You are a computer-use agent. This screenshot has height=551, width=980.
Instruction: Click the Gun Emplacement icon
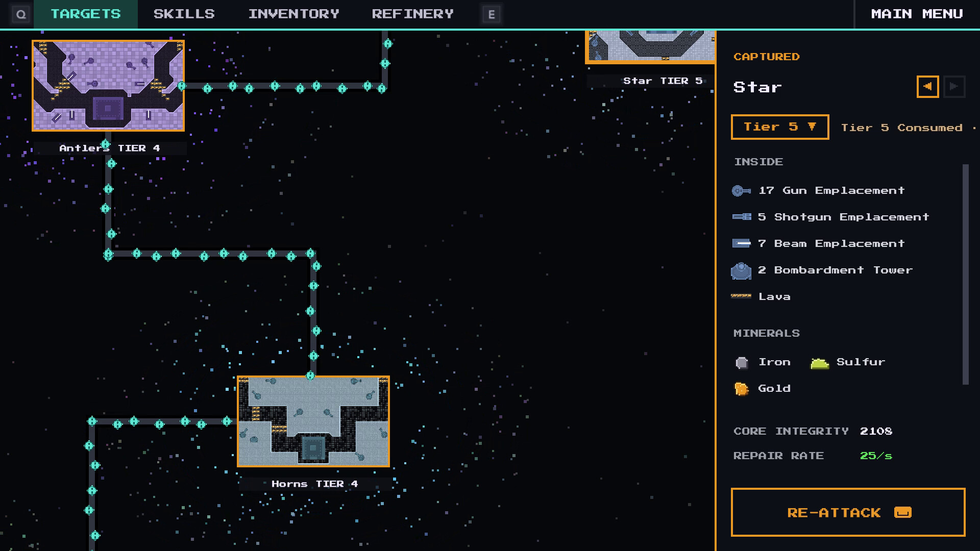pos(741,191)
